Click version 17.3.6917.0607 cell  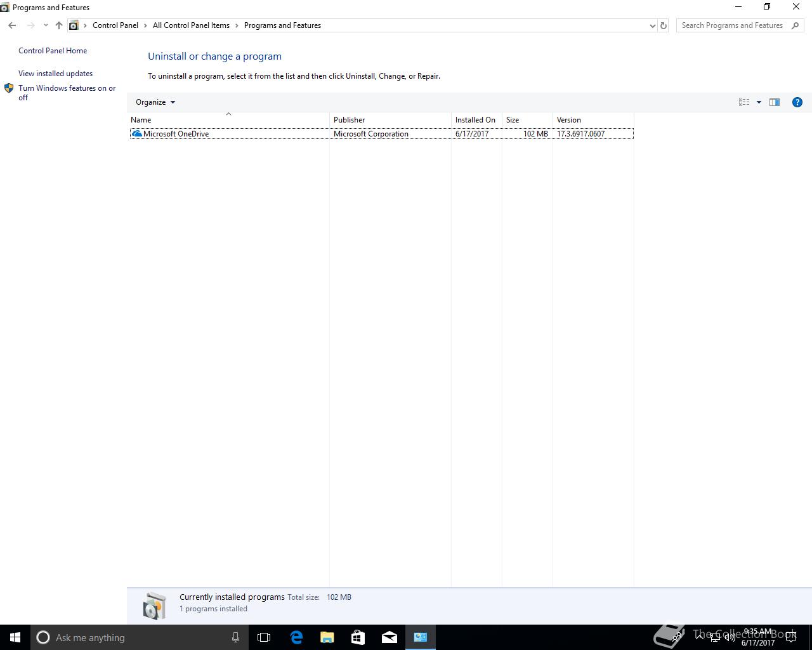coord(581,134)
